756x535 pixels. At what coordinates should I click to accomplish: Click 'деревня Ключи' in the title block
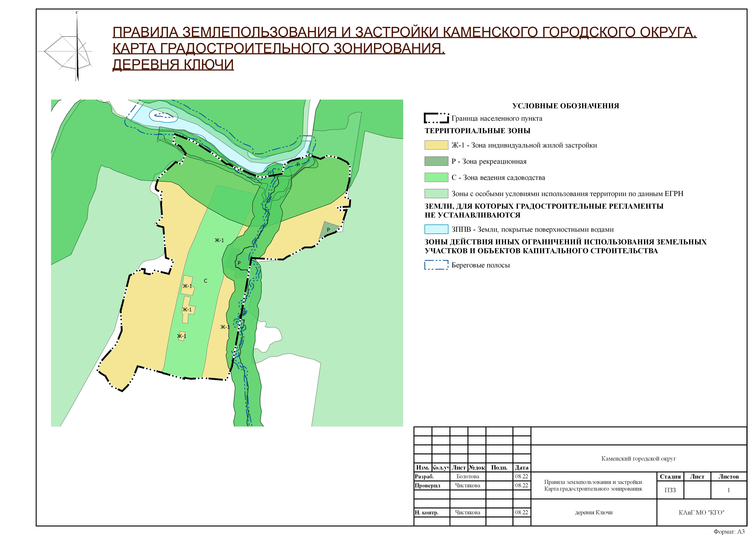594,513
